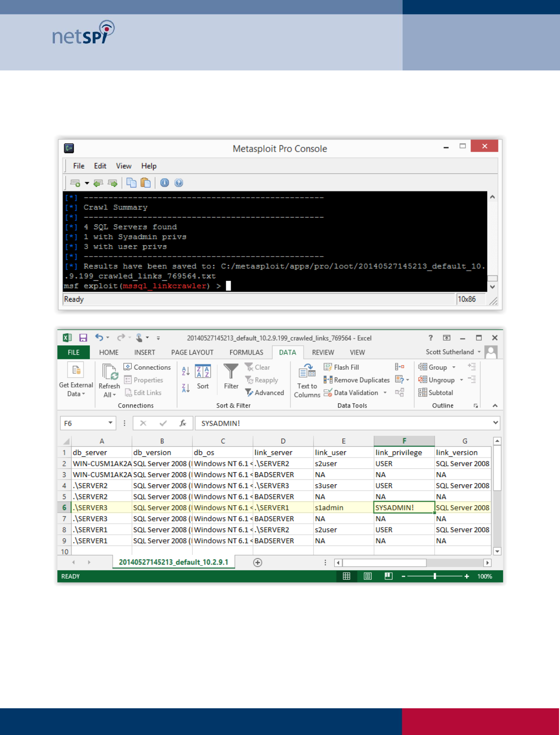Screen dimensions: 560x735
Task: Click the Metasploit console scrollbar down arrow
Action: tap(492, 287)
